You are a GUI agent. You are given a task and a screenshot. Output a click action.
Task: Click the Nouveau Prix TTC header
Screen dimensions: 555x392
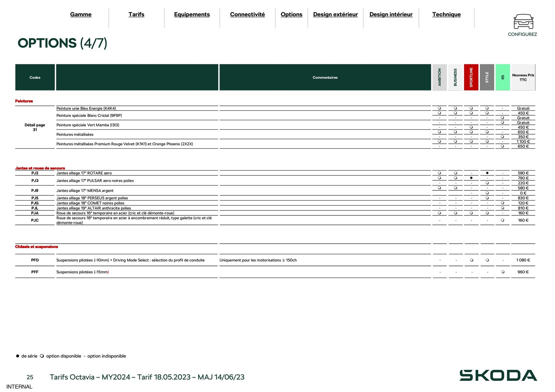pyautogui.click(x=523, y=77)
